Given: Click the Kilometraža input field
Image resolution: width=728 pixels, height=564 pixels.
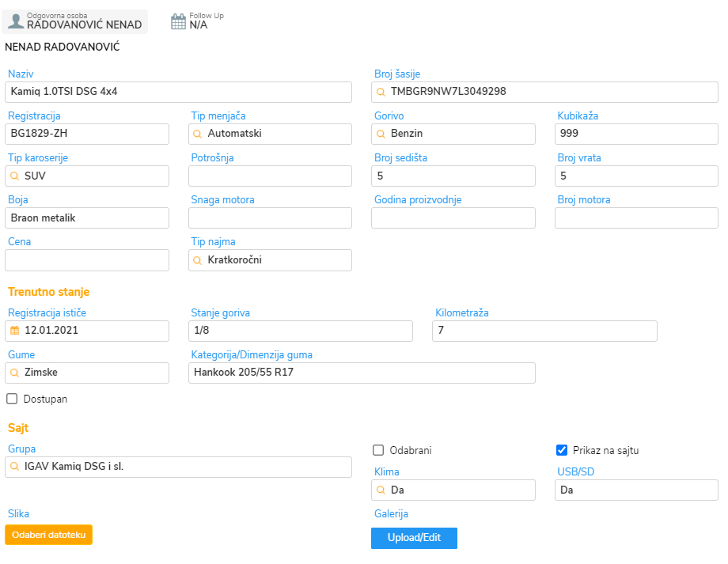Looking at the screenshot, I should click(x=544, y=331).
